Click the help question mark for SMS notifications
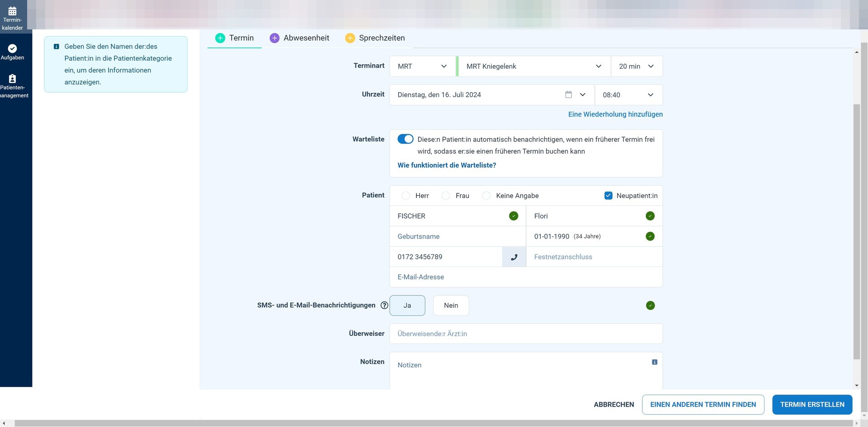Image resolution: width=868 pixels, height=427 pixels. [384, 305]
